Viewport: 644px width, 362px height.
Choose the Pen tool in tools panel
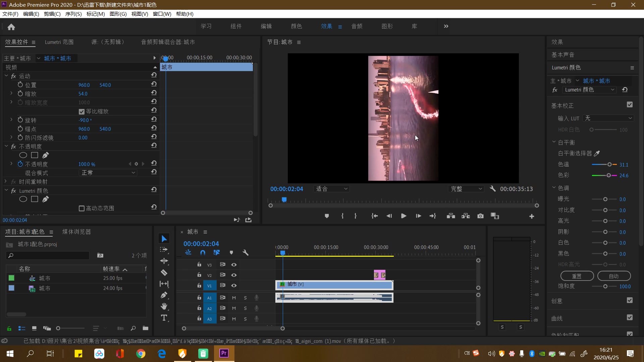point(164,295)
